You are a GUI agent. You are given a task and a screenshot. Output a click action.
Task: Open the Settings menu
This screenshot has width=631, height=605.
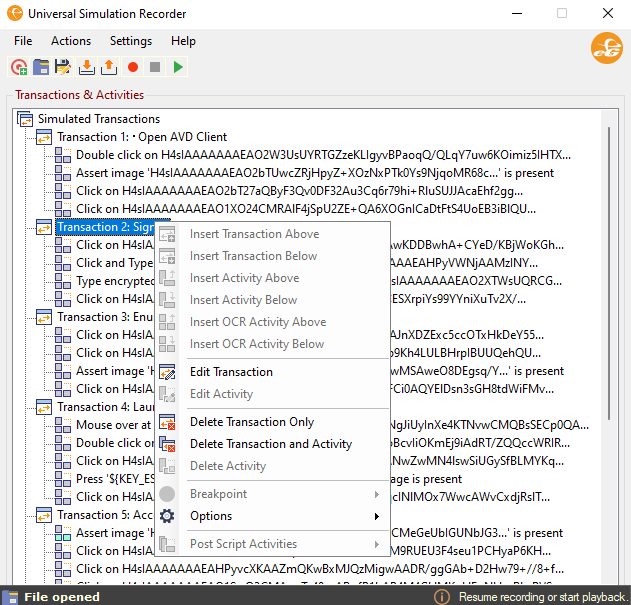131,41
